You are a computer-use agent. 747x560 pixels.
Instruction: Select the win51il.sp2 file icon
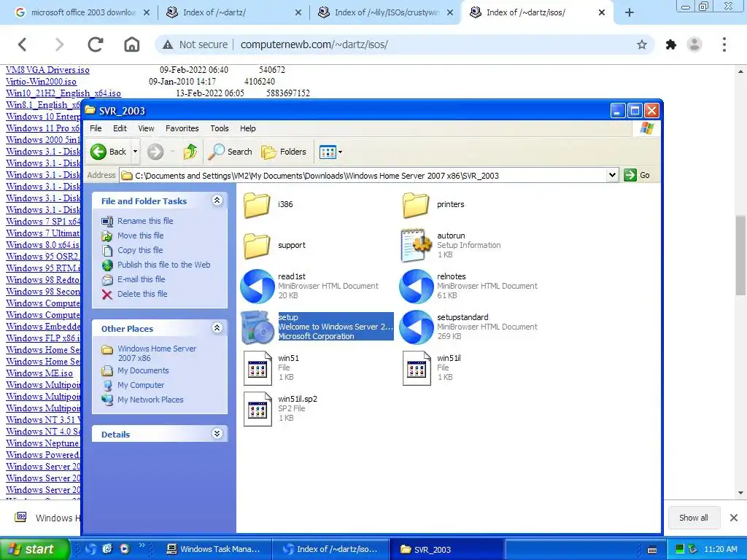[258, 409]
